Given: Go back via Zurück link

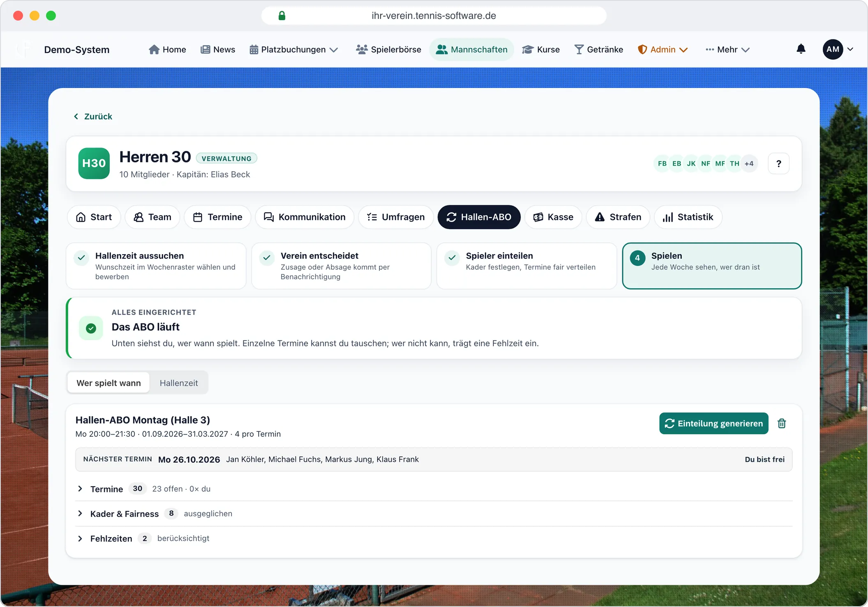Looking at the screenshot, I should click(93, 116).
